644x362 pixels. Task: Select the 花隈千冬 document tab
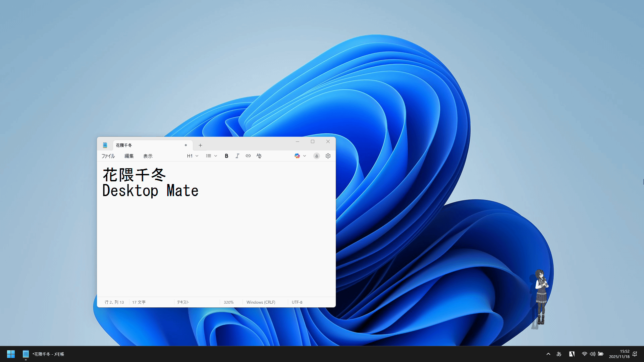click(148, 145)
